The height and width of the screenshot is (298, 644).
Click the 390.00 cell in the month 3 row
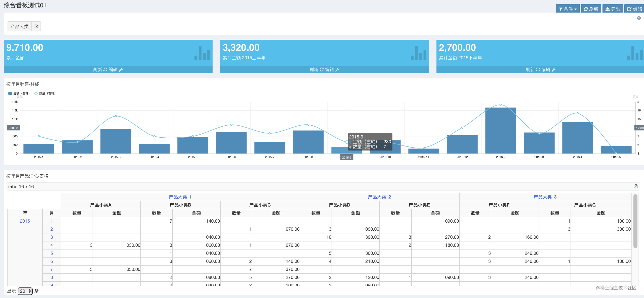pos(356,237)
